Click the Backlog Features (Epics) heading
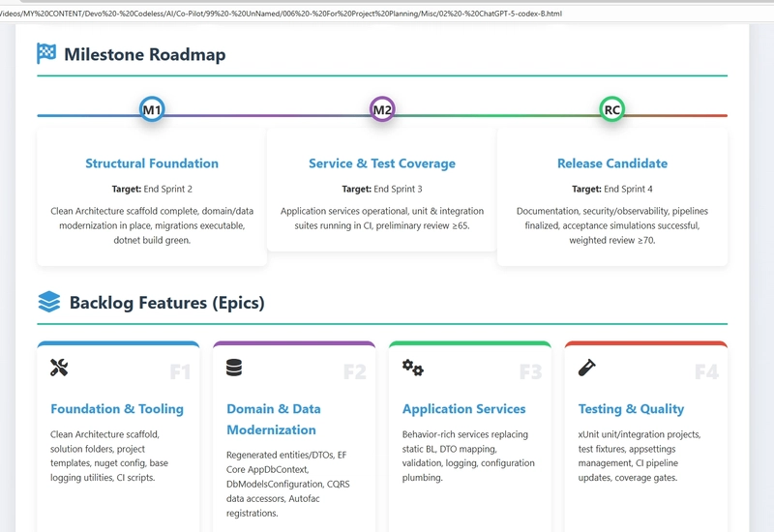Image resolution: width=774 pixels, height=532 pixels. pos(166,303)
